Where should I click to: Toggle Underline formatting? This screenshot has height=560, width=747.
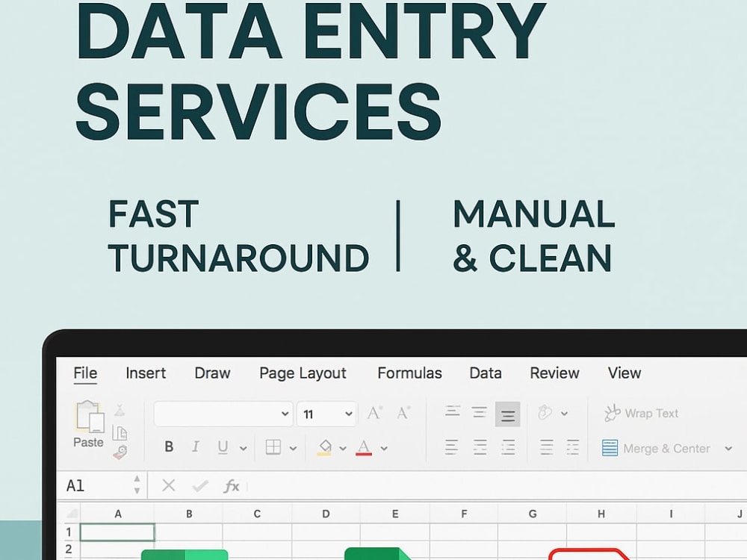point(223,447)
